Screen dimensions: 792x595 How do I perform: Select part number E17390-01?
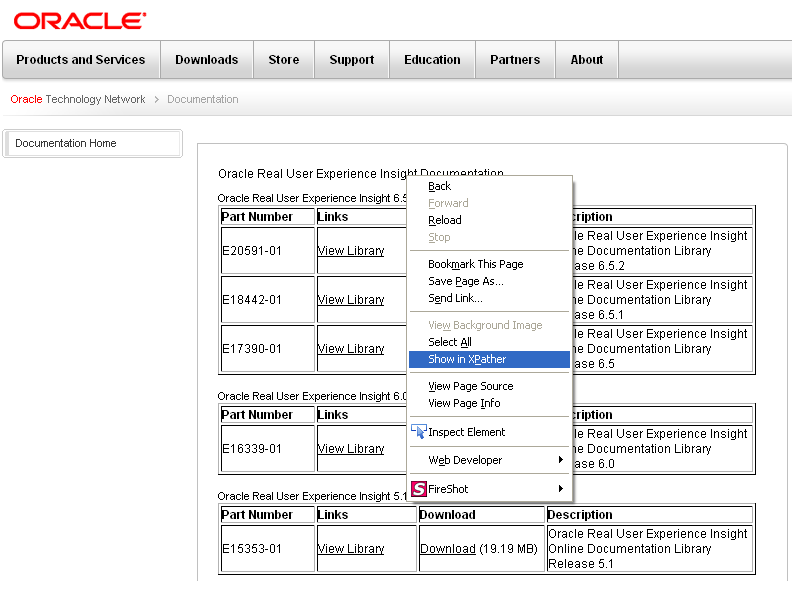coord(252,349)
